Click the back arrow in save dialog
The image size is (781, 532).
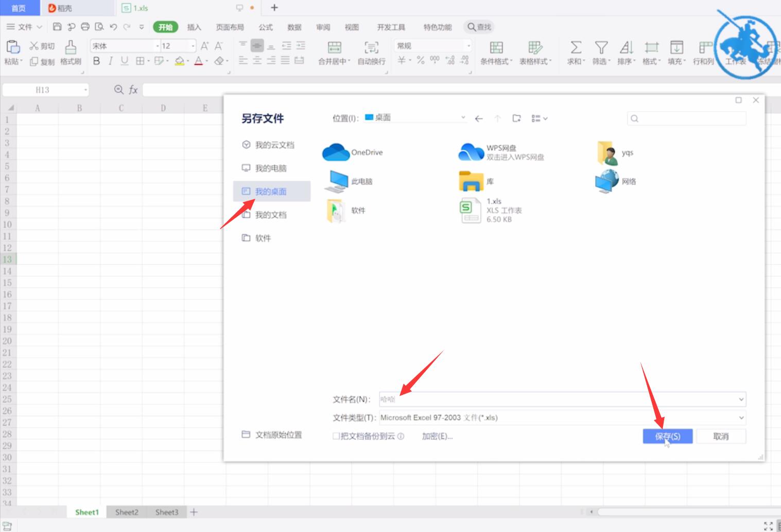[x=479, y=118]
